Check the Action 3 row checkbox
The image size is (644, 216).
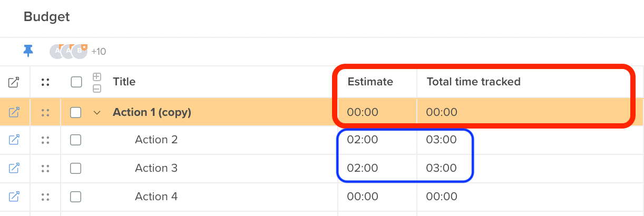76,168
